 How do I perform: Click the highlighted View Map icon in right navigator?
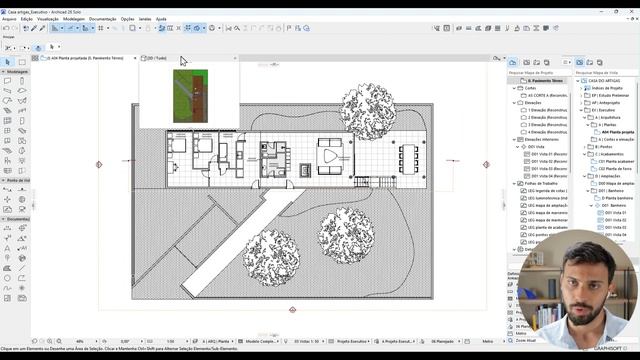tap(580, 62)
